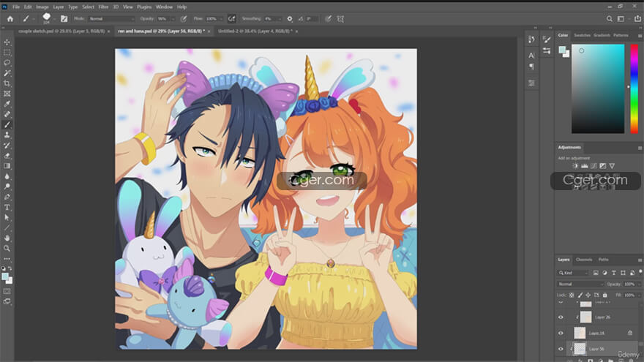This screenshot has width=644, height=362.
Task: Select the Move tool
Action: pos(7,42)
